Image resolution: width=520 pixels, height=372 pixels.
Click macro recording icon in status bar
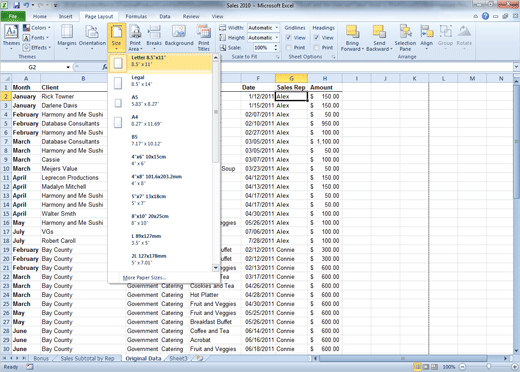(30, 367)
